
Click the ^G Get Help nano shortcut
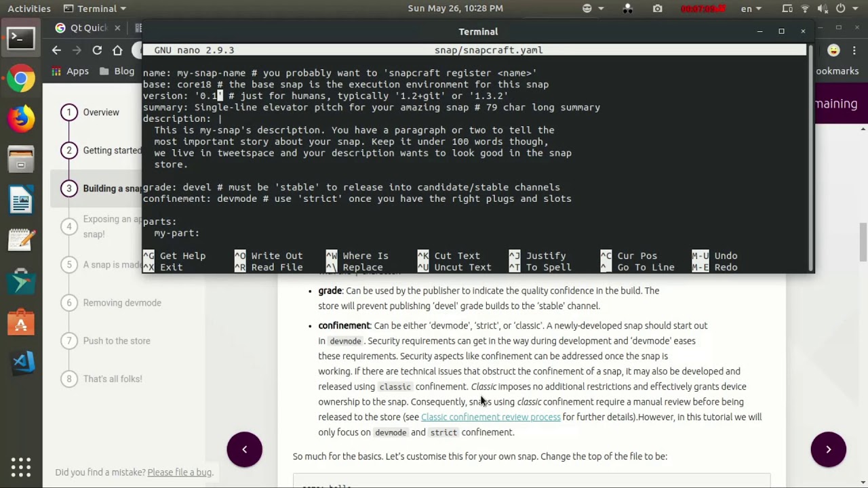point(174,256)
